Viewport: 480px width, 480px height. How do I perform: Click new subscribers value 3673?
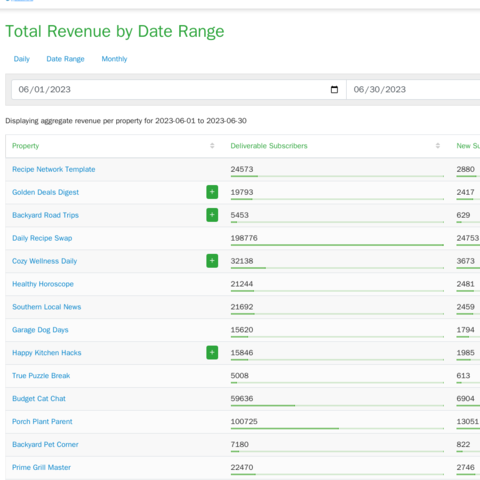[466, 261]
